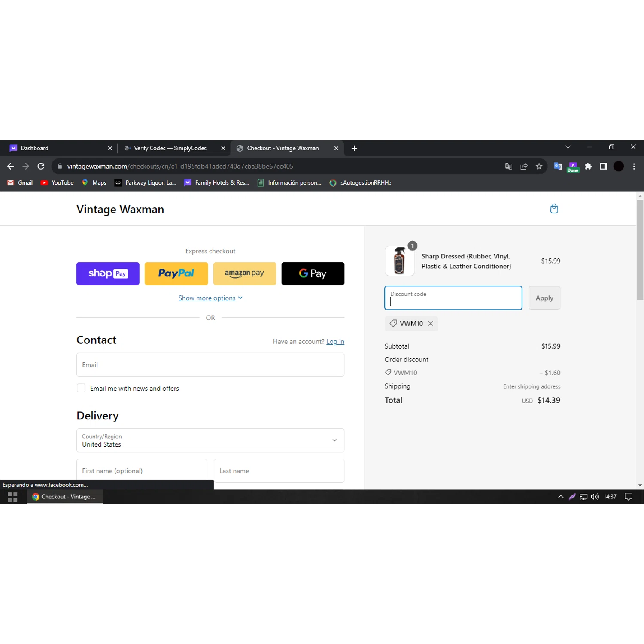Open the shopping bag cart icon
The height and width of the screenshot is (644, 644).
pos(554,209)
